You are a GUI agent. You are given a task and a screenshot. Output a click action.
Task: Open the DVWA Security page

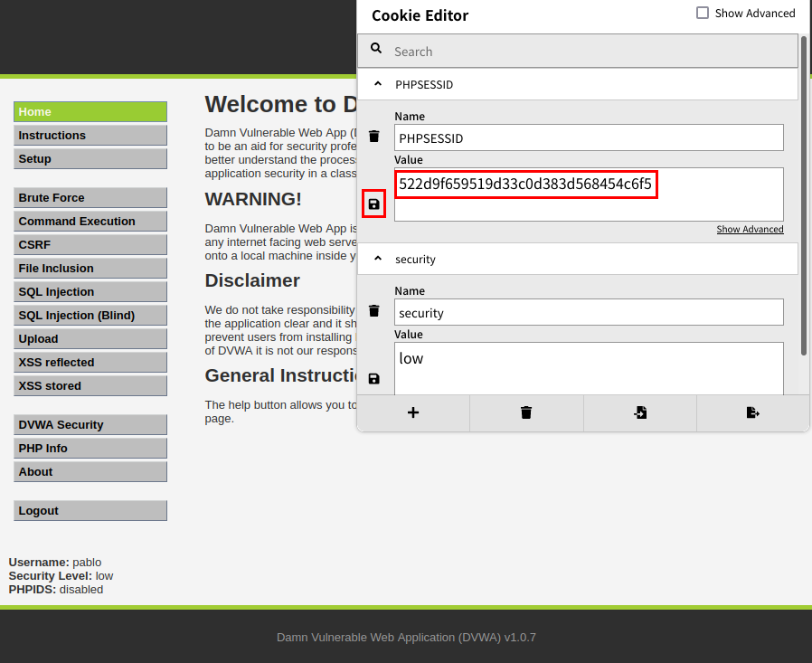coord(90,425)
